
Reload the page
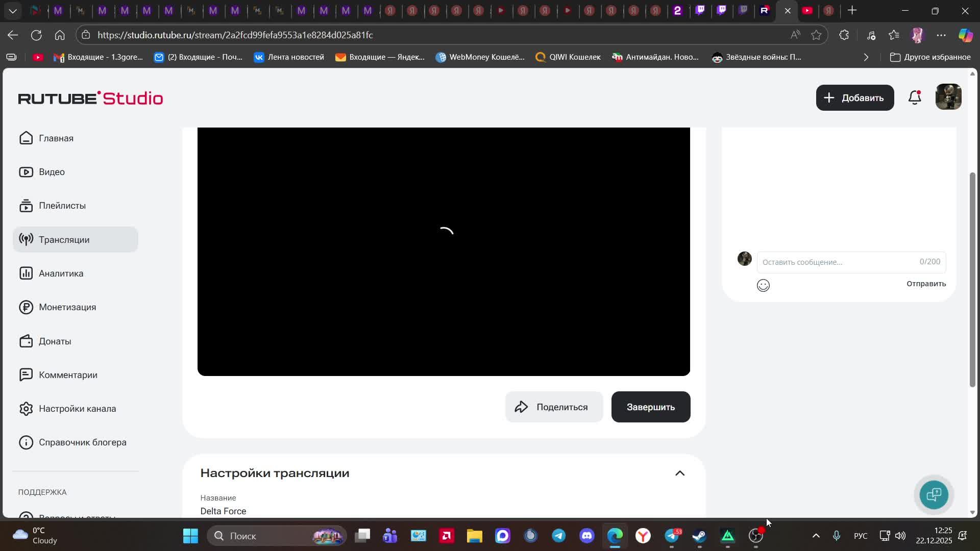[x=36, y=35]
